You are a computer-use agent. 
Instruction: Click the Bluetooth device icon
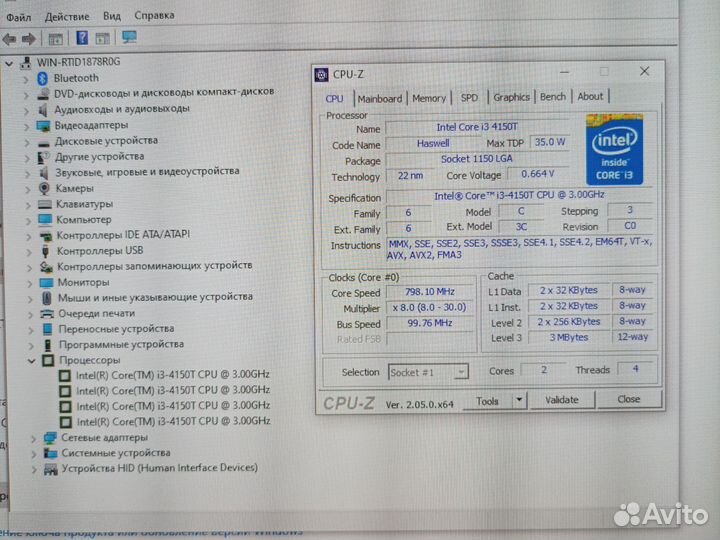(x=43, y=79)
